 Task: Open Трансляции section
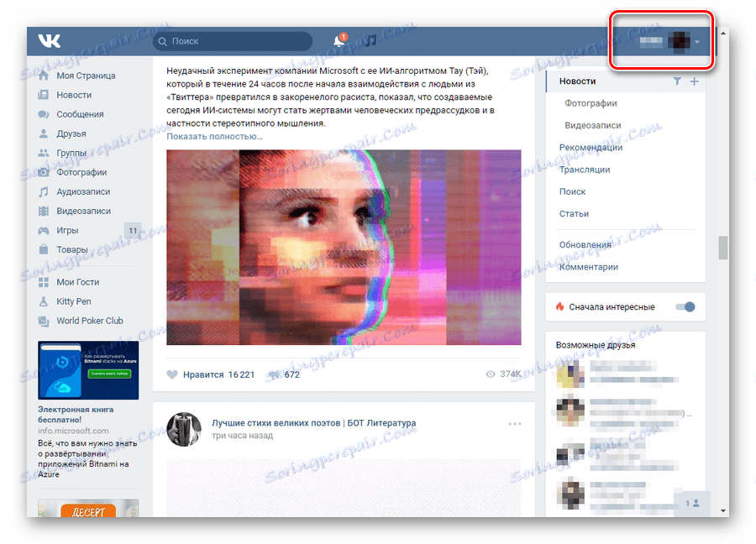click(x=585, y=170)
